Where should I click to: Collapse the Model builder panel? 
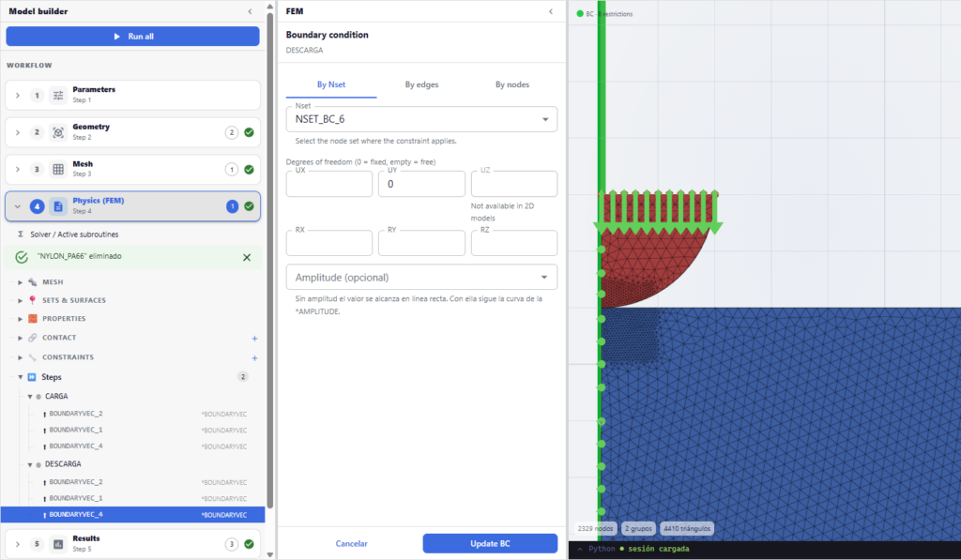pos(250,11)
